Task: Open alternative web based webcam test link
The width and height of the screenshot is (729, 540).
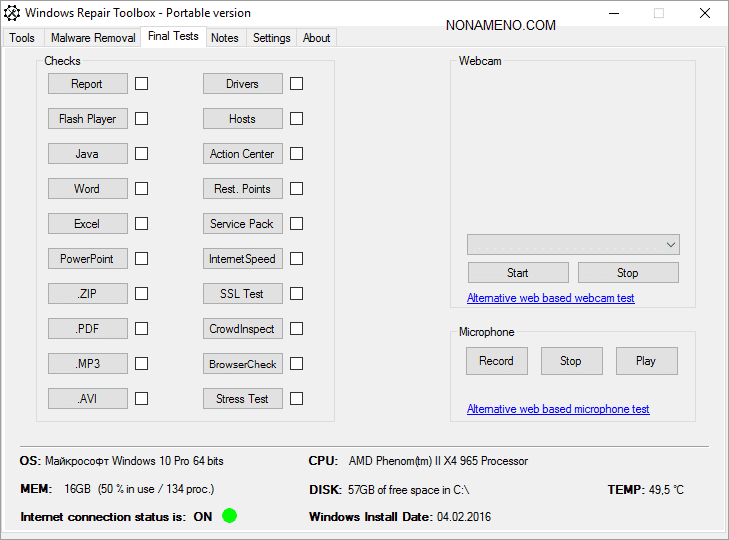Action: click(550, 298)
